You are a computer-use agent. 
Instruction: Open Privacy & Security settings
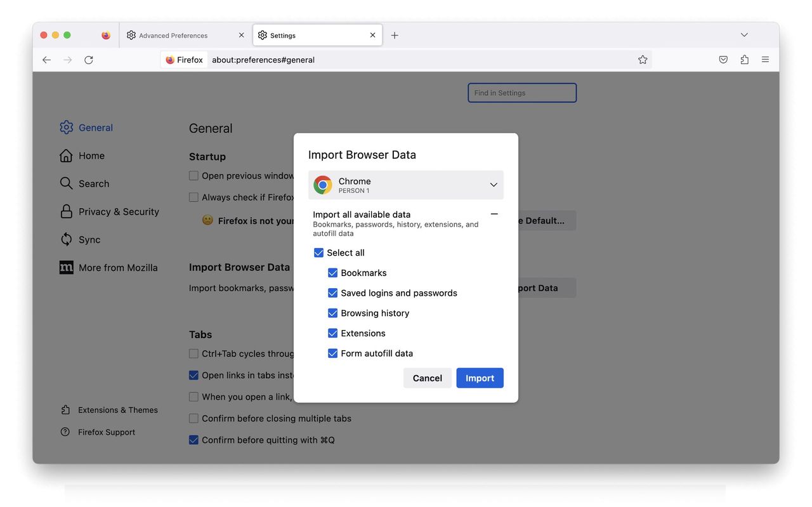[66, 211]
